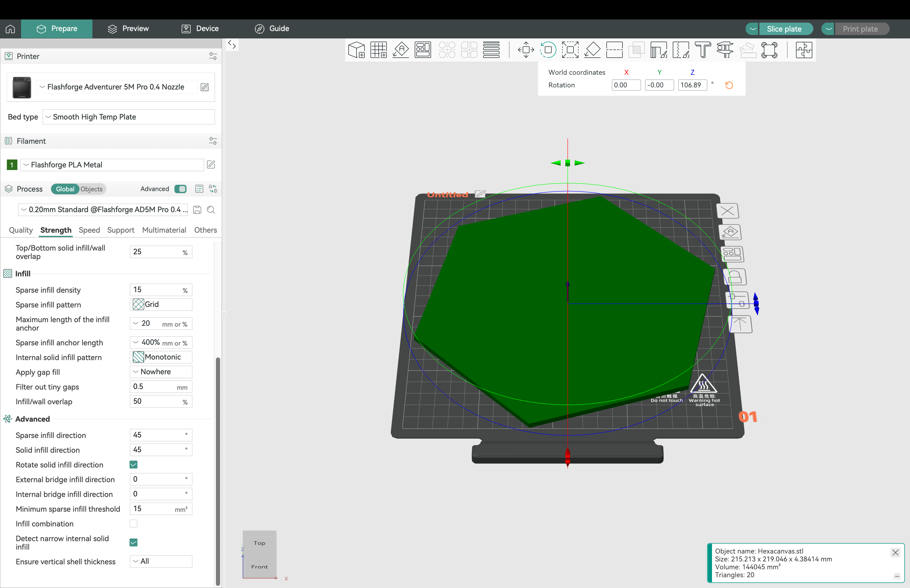The height and width of the screenshot is (588, 910).
Task: Open the process settings list icon
Action: coord(199,189)
